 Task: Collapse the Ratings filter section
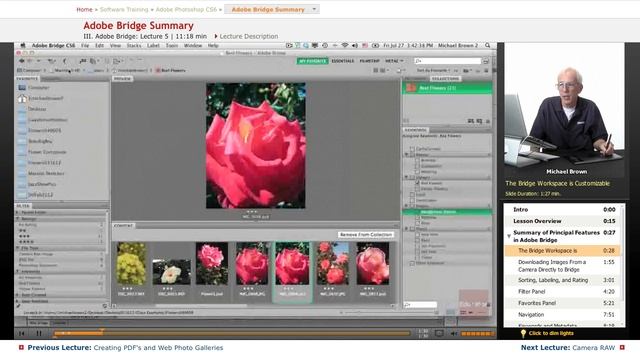point(18,219)
